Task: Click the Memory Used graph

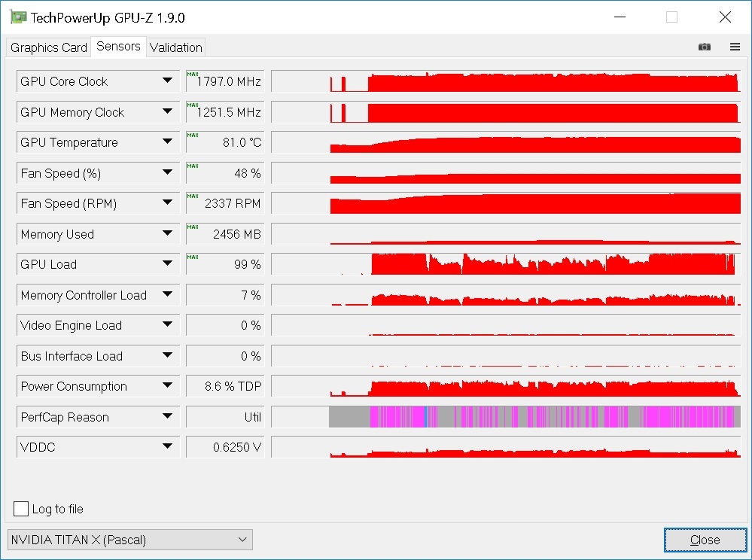Action: click(x=506, y=234)
